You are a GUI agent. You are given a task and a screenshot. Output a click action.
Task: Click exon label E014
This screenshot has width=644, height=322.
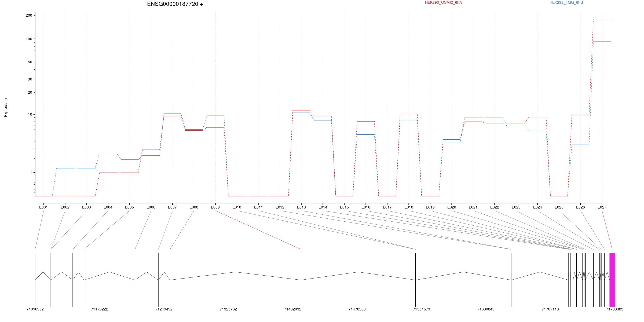(323, 207)
